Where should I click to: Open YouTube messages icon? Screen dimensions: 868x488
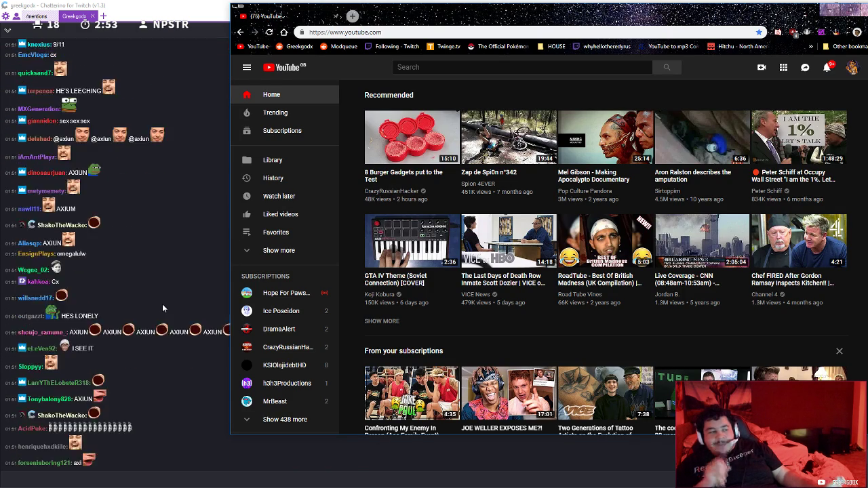point(805,67)
